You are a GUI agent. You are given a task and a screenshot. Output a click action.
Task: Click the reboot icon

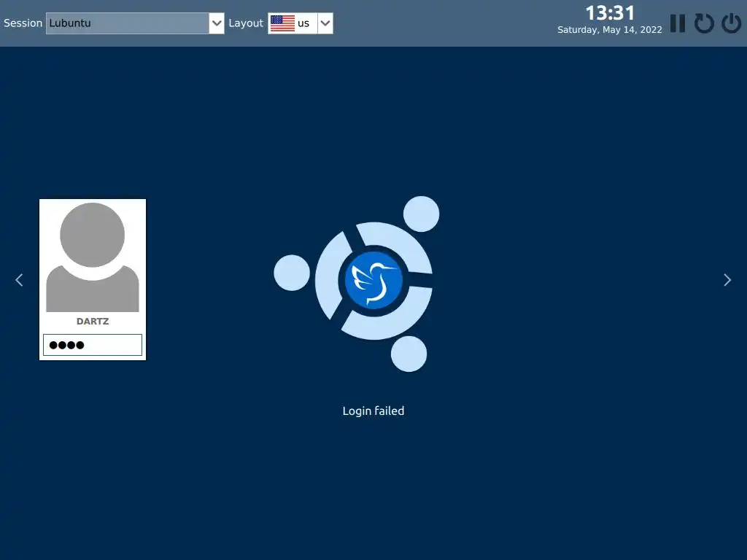(x=704, y=23)
